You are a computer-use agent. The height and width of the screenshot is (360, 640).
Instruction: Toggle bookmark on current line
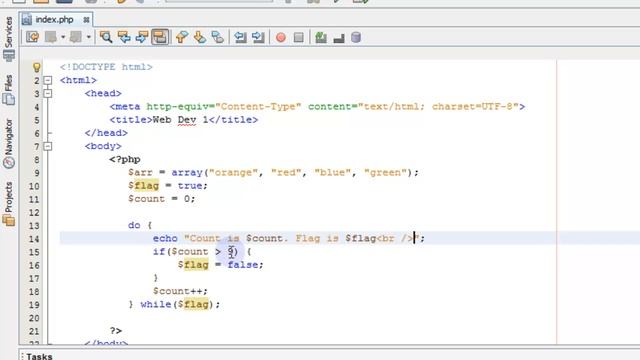218,37
